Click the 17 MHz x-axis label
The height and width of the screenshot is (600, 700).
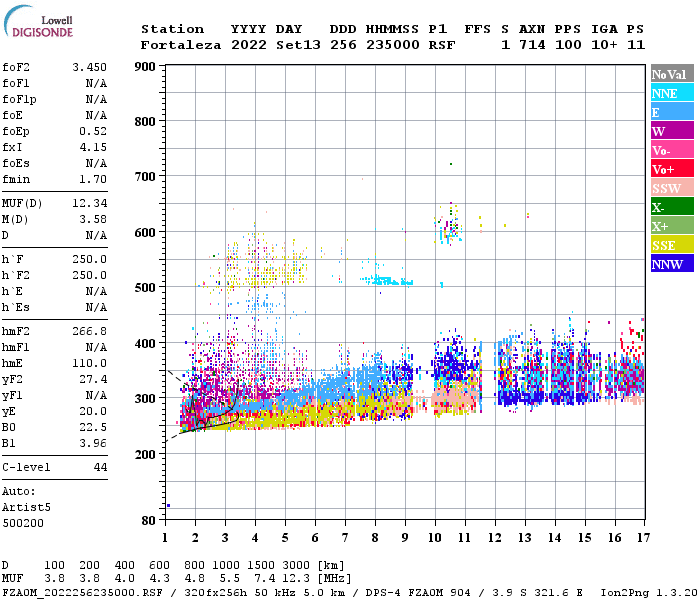click(643, 538)
